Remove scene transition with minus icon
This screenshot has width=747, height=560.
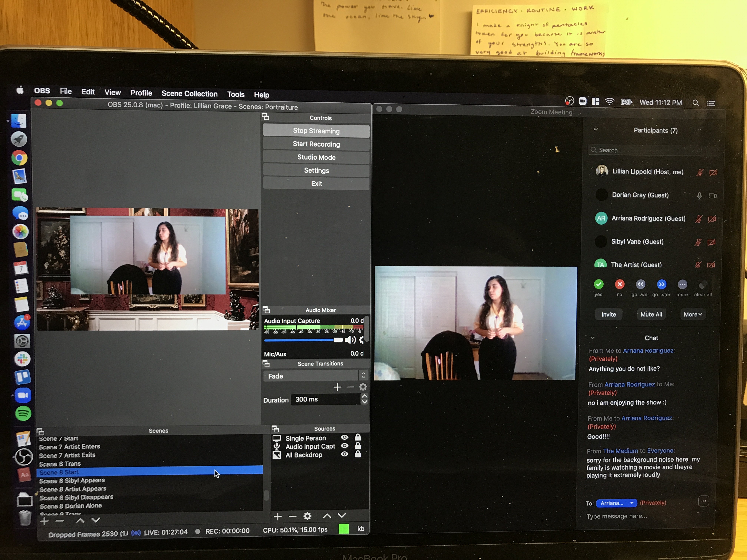click(x=350, y=387)
